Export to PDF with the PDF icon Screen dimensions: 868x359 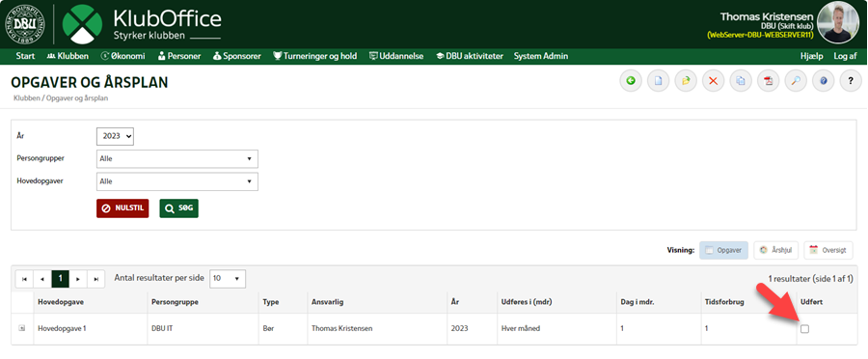pos(768,81)
